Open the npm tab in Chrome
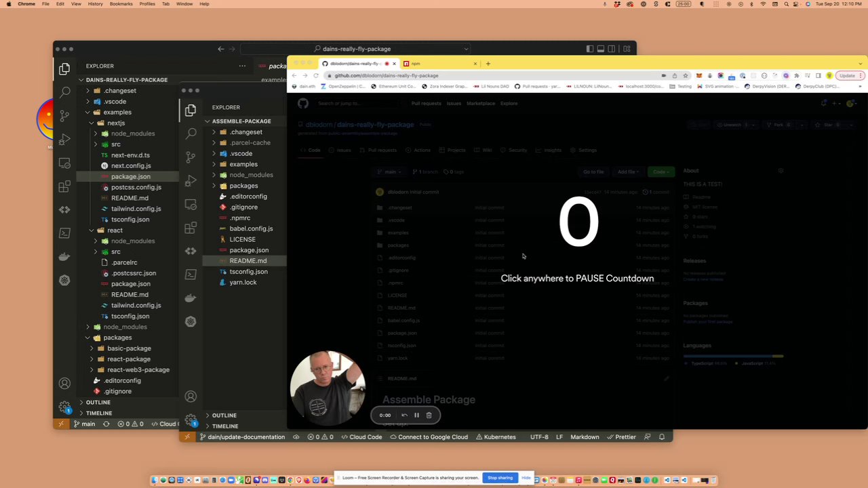This screenshot has height=488, width=868. click(x=439, y=64)
